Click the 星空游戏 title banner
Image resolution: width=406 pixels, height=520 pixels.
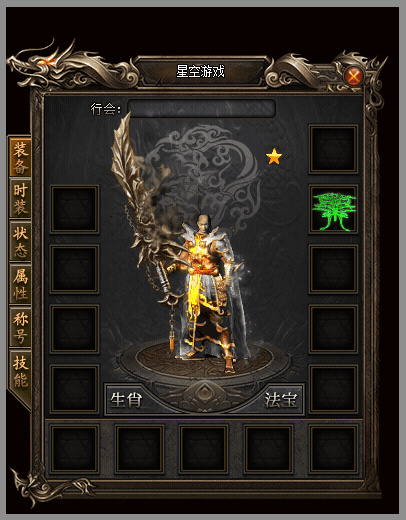click(200, 71)
